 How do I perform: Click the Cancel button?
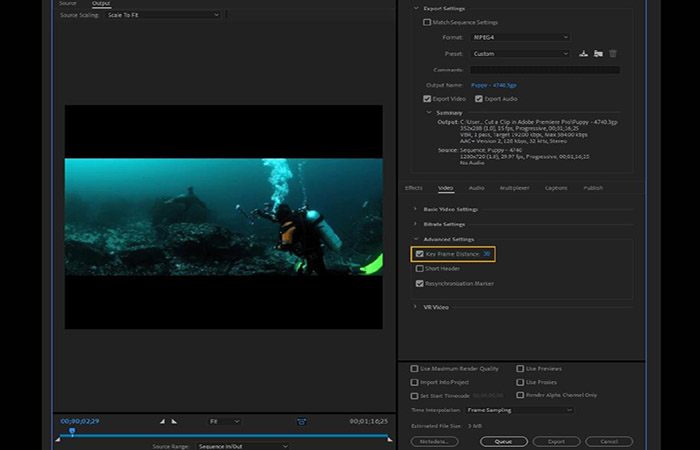[x=609, y=442]
